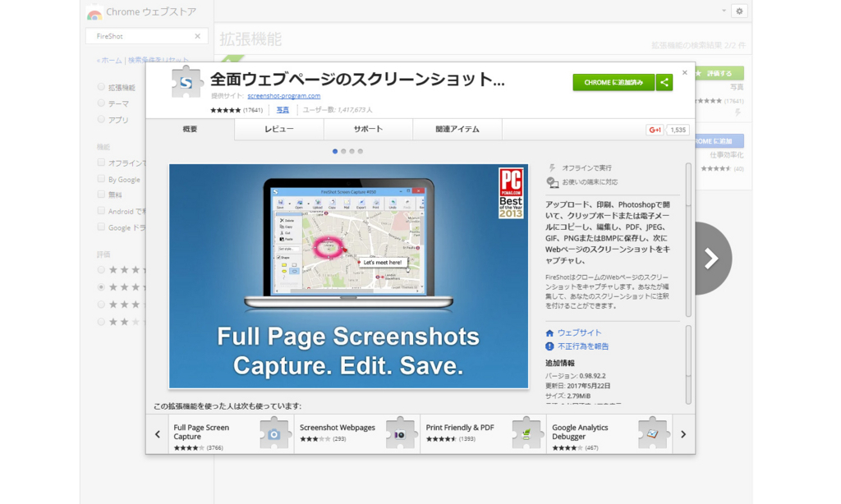Toggle the オフライン checkbox
The height and width of the screenshot is (504, 841).
(x=101, y=163)
